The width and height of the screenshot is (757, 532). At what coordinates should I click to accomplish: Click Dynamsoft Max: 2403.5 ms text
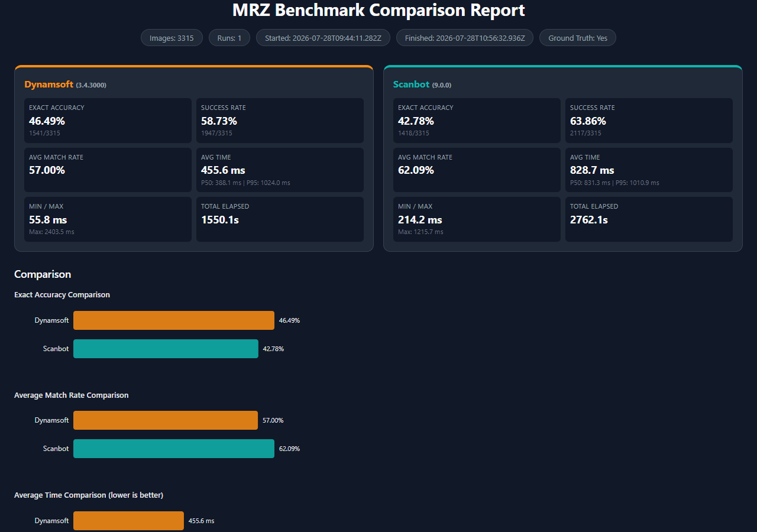pos(51,232)
